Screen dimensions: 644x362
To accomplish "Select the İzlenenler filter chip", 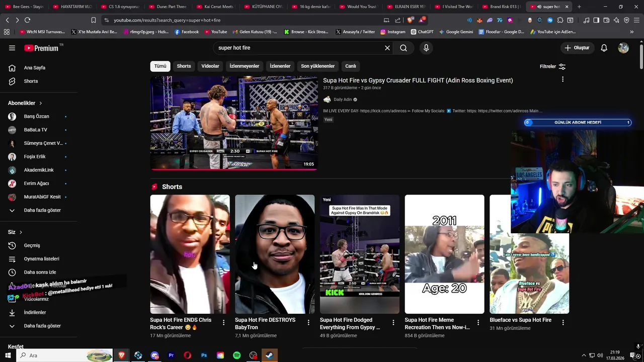I will [x=280, y=66].
